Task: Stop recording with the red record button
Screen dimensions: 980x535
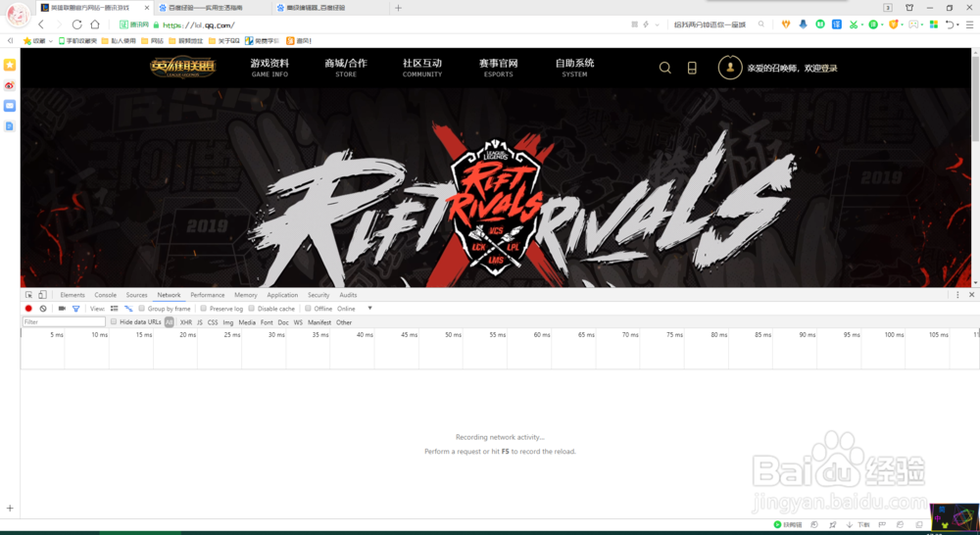Action: tap(28, 309)
